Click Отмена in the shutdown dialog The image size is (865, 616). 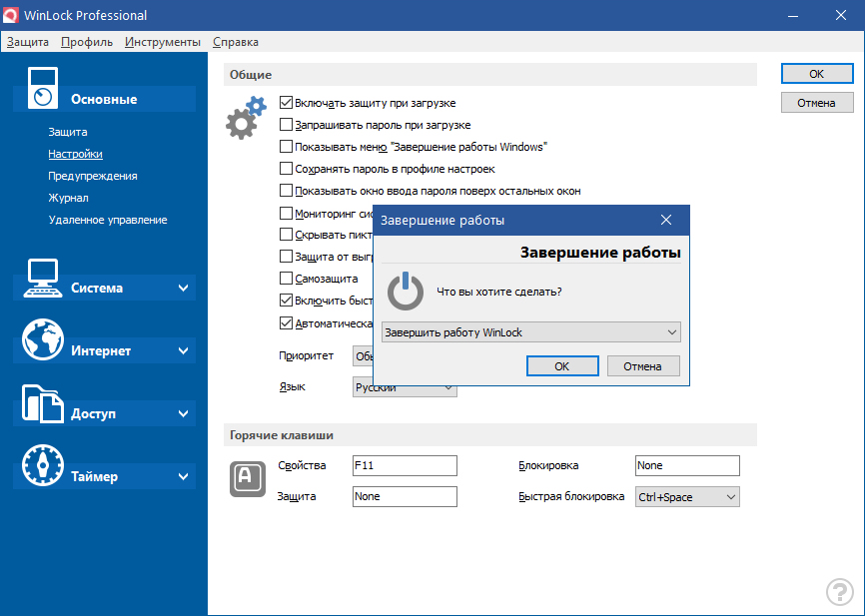pos(642,366)
